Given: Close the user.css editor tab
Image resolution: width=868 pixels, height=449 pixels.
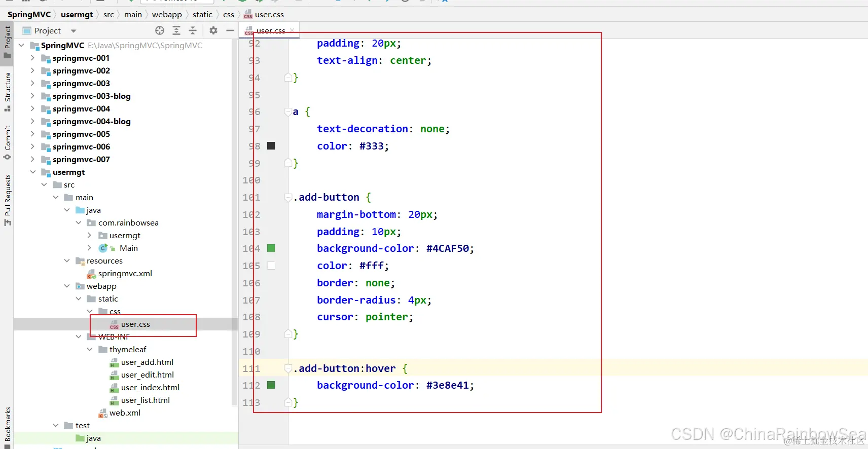Looking at the screenshot, I should coord(293,31).
